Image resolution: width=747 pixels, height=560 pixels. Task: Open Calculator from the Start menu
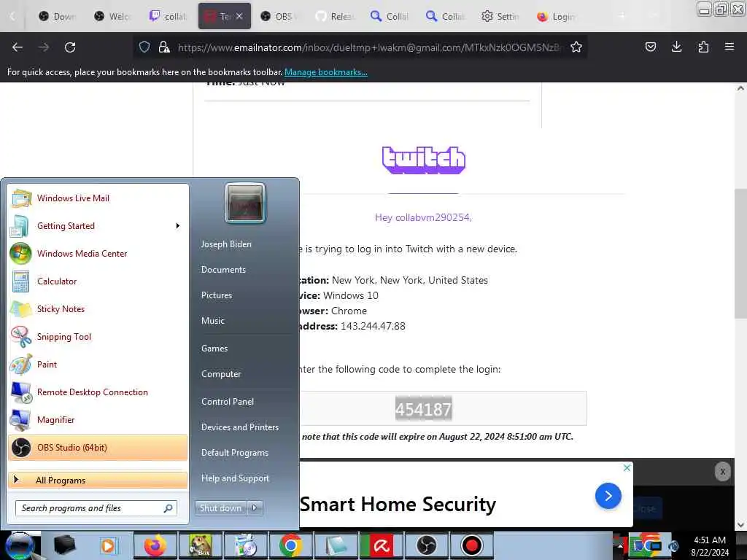click(x=98, y=281)
